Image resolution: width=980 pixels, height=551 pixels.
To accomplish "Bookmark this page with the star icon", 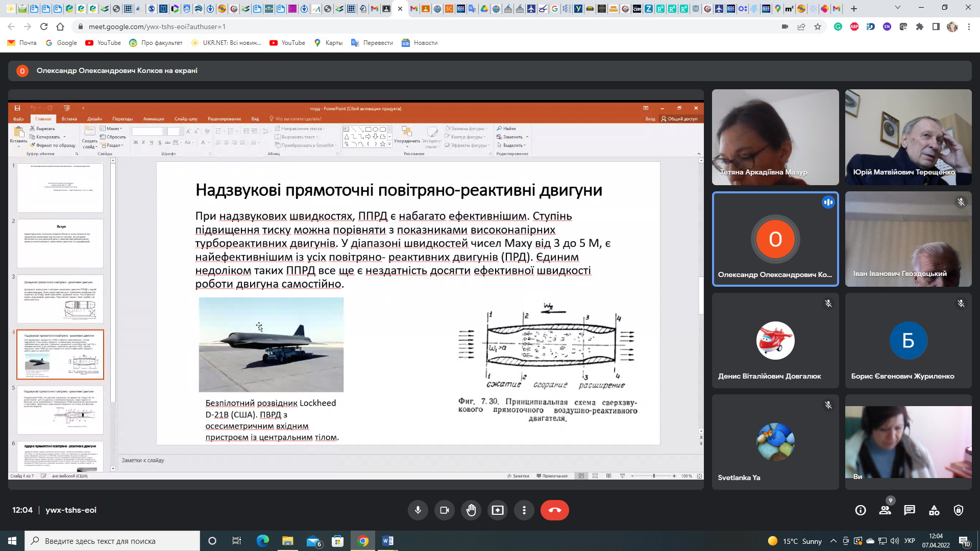I will 818,27.
